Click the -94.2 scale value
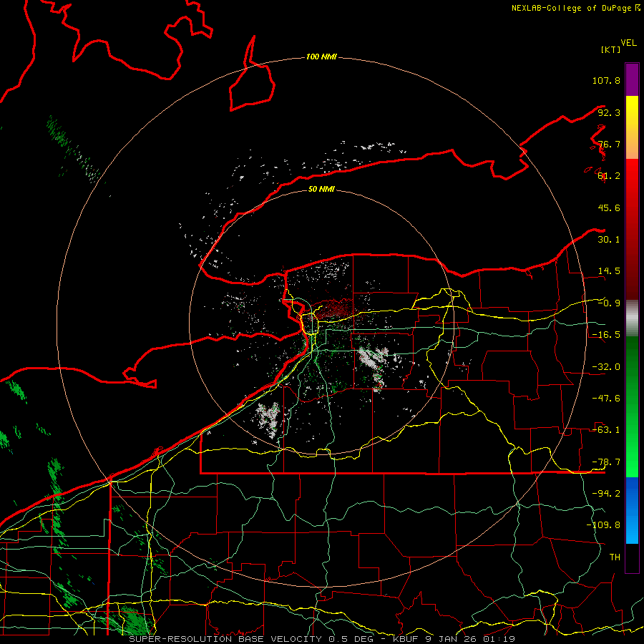 tap(606, 494)
